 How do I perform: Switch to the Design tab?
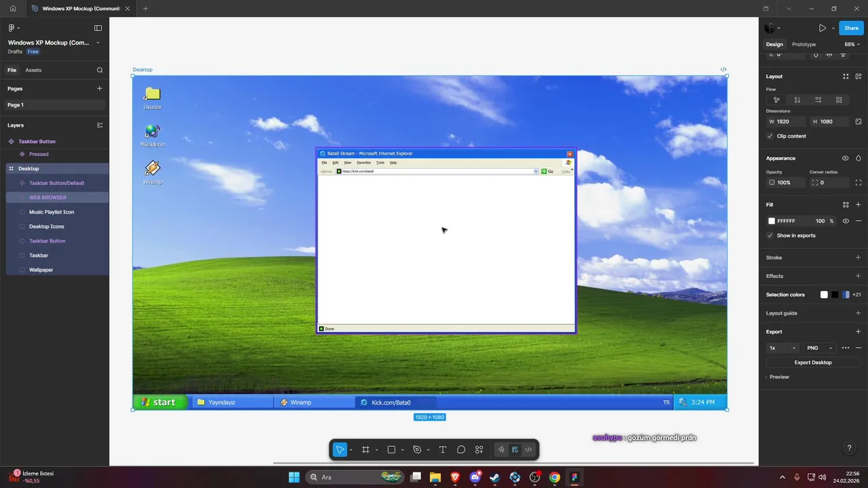774,44
